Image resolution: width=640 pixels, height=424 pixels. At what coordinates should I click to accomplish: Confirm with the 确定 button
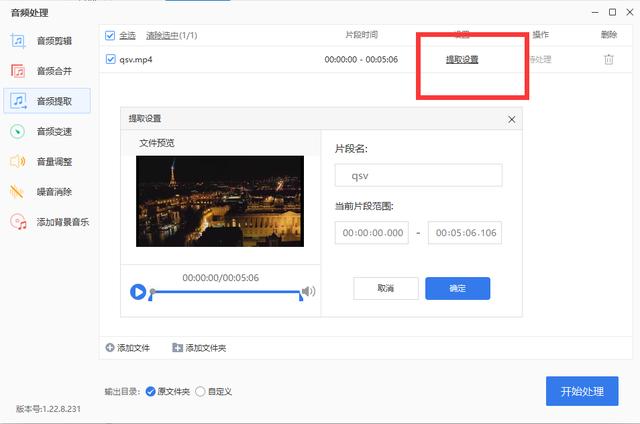[458, 289]
